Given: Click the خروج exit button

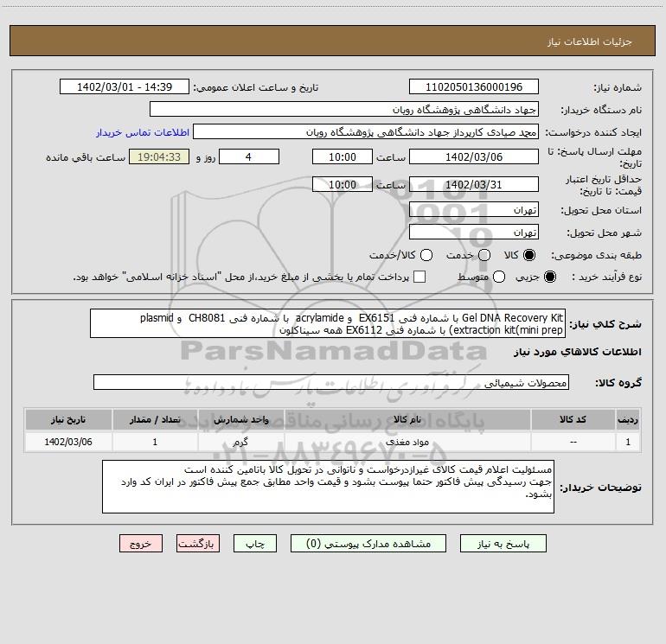Looking at the screenshot, I should (141, 544).
